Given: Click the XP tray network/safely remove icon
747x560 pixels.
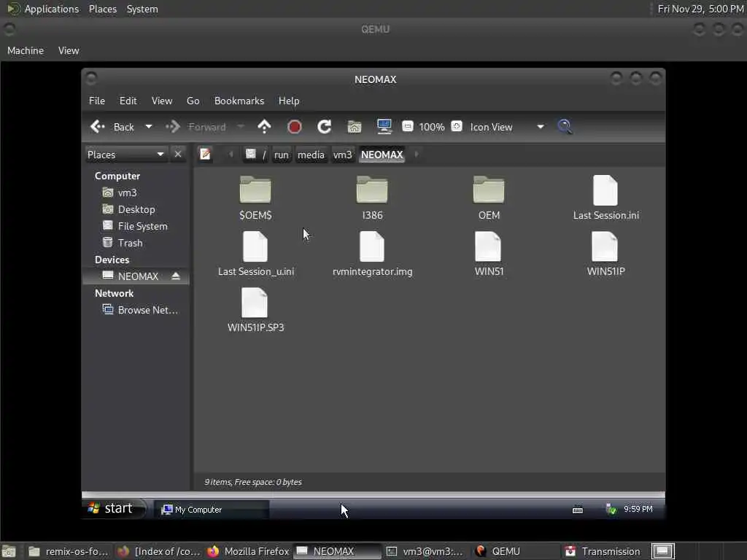Looking at the screenshot, I should point(611,509).
